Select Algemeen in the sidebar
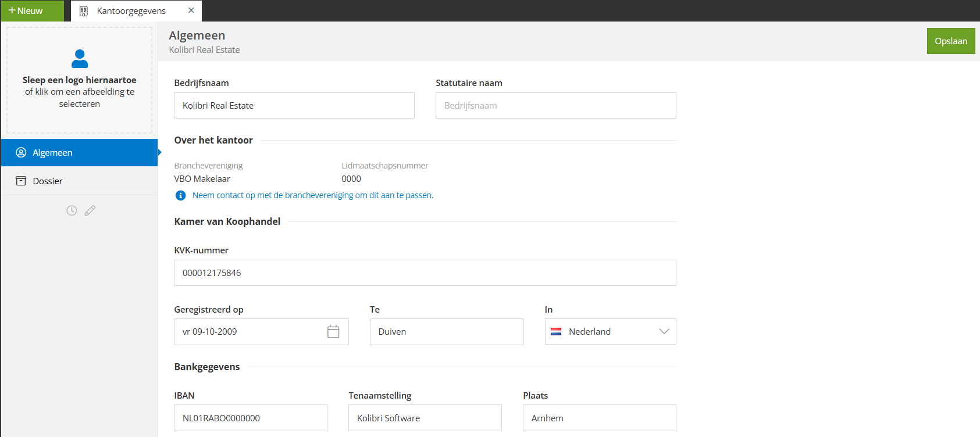Screen dimensions: 980x437 coord(79,153)
